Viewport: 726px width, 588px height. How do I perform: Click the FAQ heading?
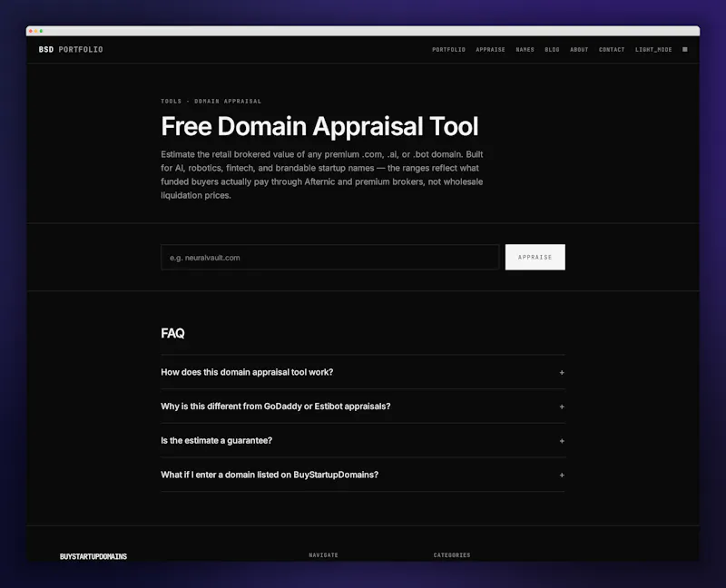click(x=172, y=333)
